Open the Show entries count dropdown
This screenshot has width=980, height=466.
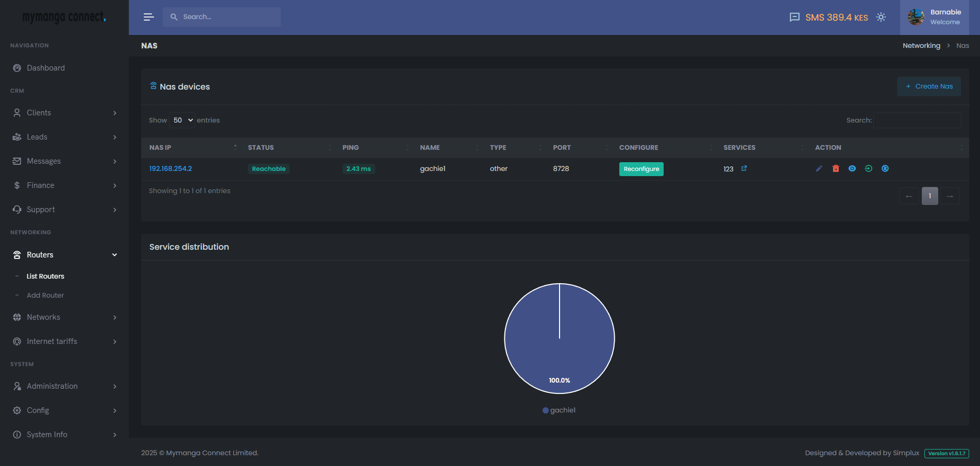pos(182,120)
